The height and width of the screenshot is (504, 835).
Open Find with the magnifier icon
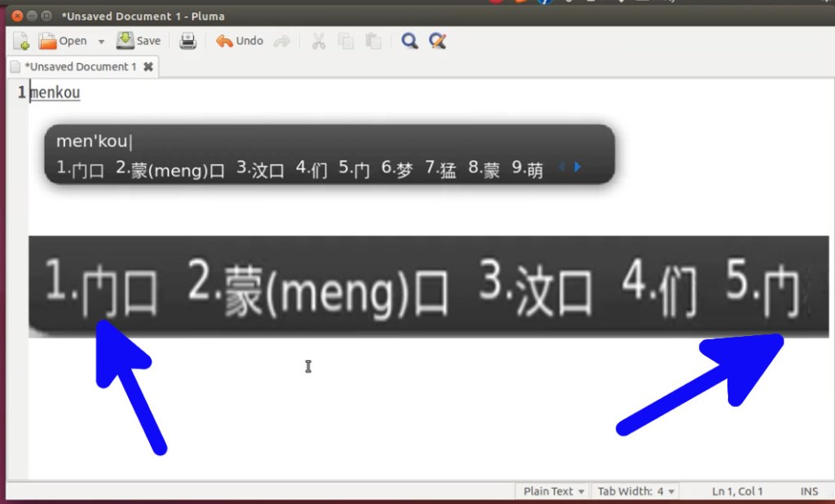[409, 42]
